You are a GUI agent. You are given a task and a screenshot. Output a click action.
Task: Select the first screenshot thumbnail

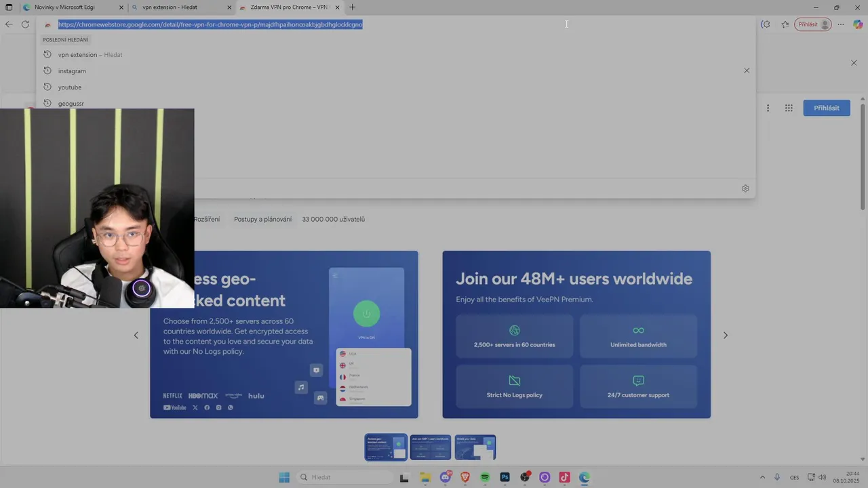coord(386,447)
